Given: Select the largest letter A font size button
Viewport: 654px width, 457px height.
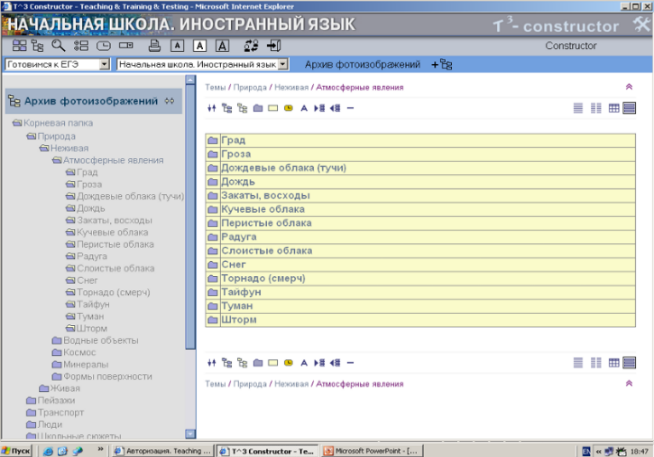Looking at the screenshot, I should point(222,46).
